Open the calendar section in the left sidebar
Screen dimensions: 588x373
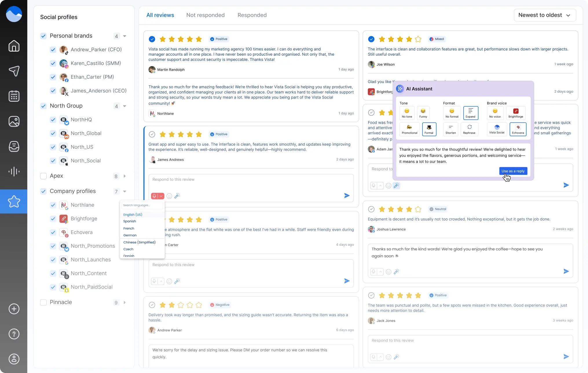coord(14,96)
